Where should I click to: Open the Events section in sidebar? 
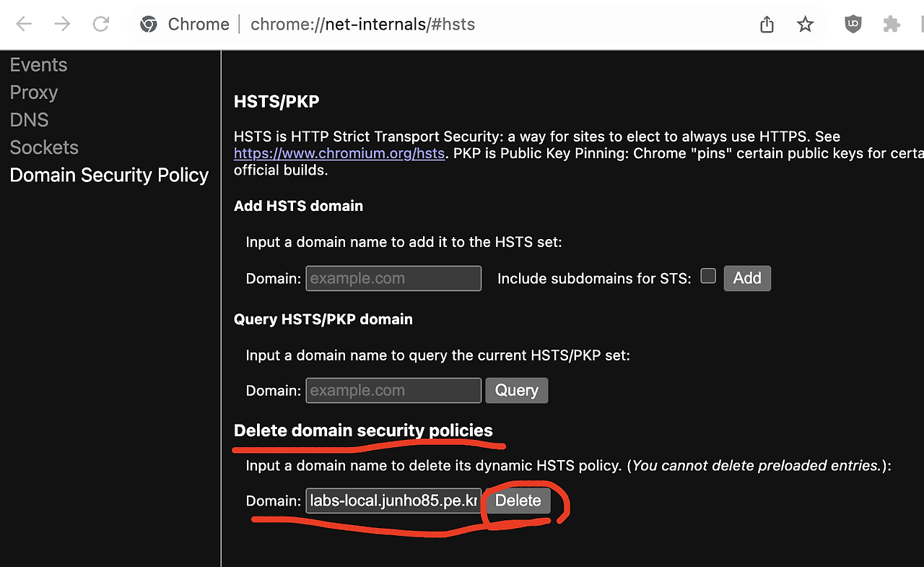pyautogui.click(x=38, y=65)
